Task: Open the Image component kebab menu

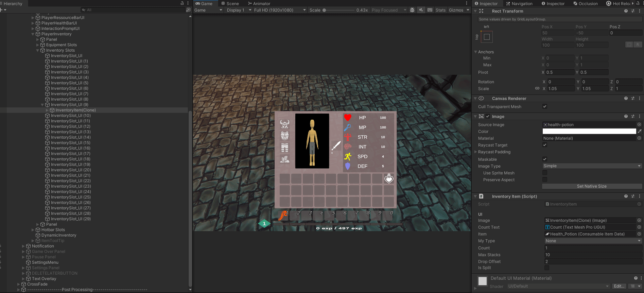Action: pyautogui.click(x=640, y=116)
